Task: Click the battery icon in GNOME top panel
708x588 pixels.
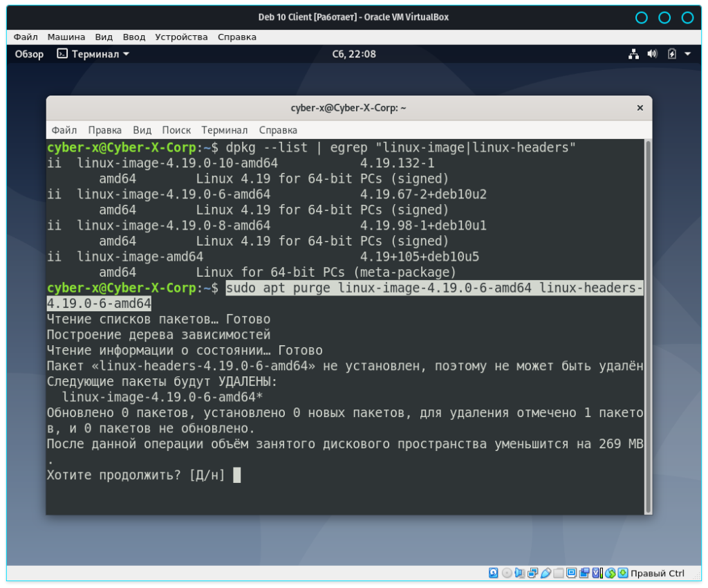Action: [x=671, y=54]
